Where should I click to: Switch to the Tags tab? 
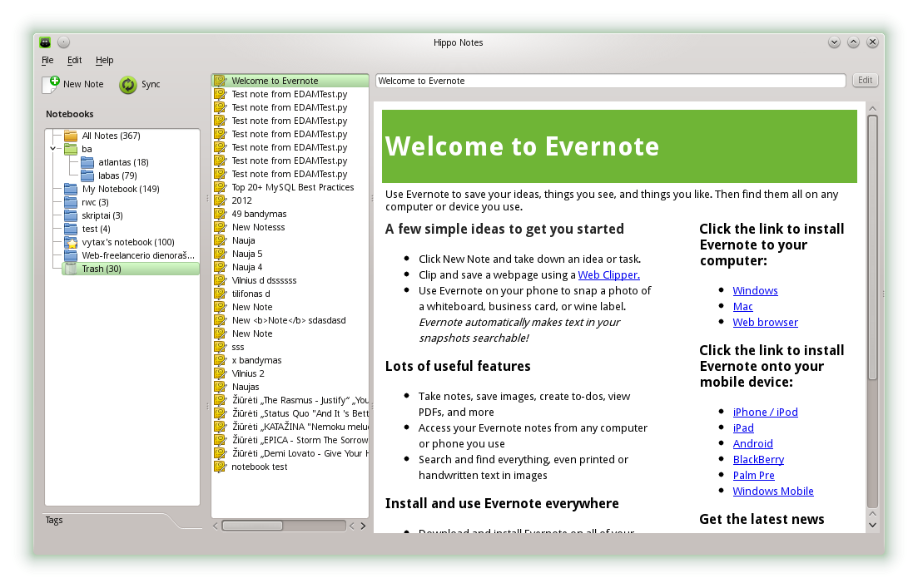(x=54, y=520)
